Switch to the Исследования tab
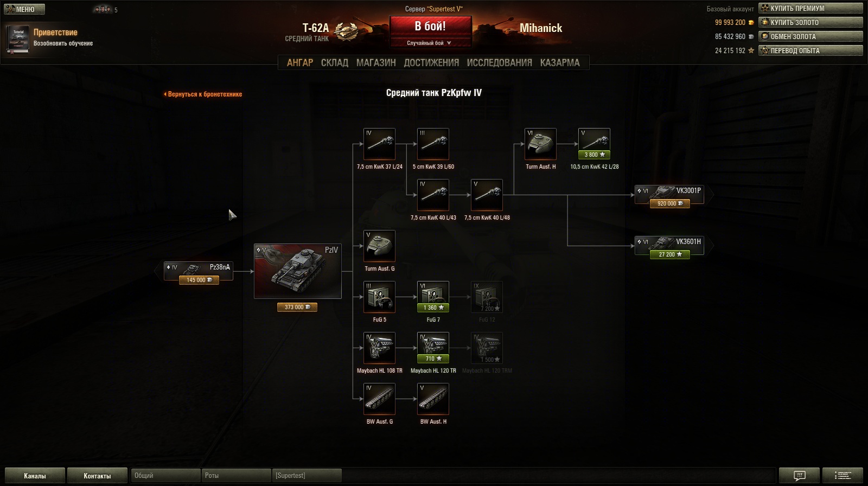The image size is (868, 486). pyautogui.click(x=499, y=62)
